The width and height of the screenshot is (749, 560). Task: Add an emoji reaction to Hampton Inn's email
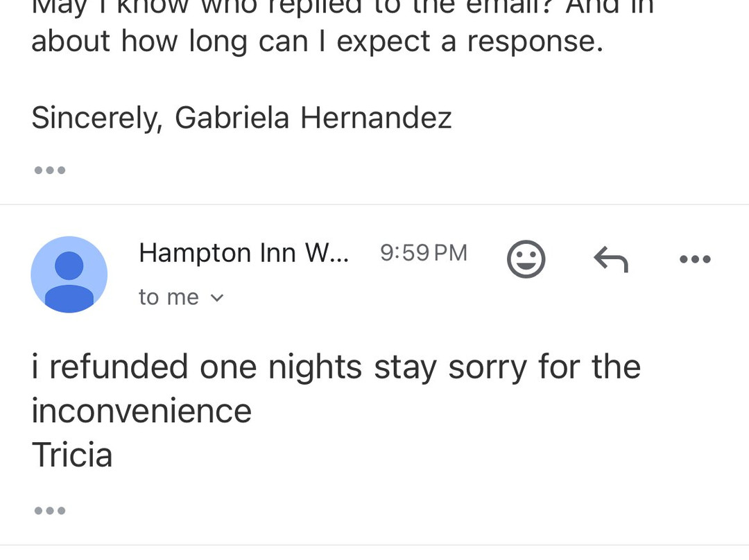[526, 259]
